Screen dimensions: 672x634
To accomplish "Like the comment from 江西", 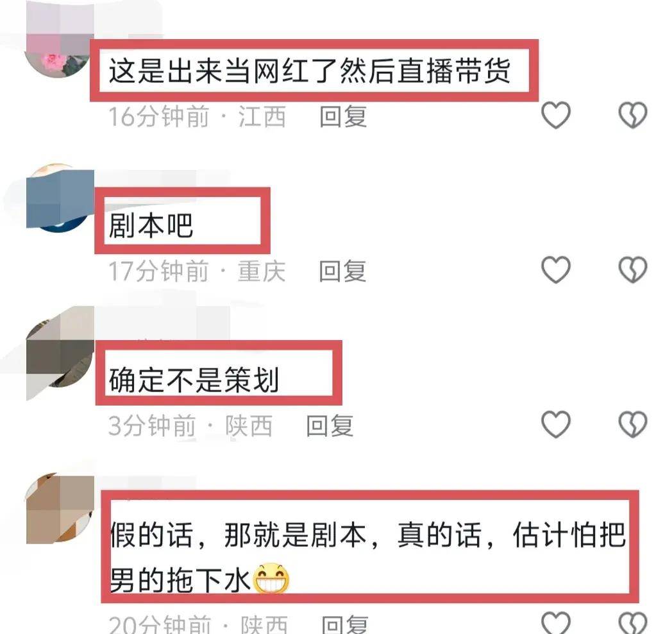I will tap(556, 115).
